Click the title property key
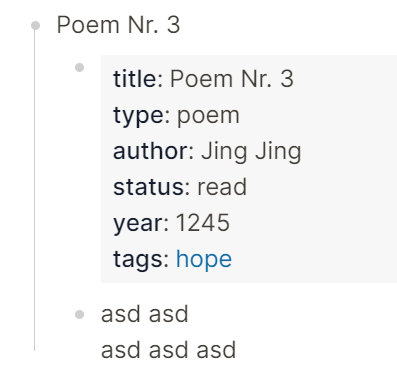The width and height of the screenshot is (397, 373). click(135, 79)
